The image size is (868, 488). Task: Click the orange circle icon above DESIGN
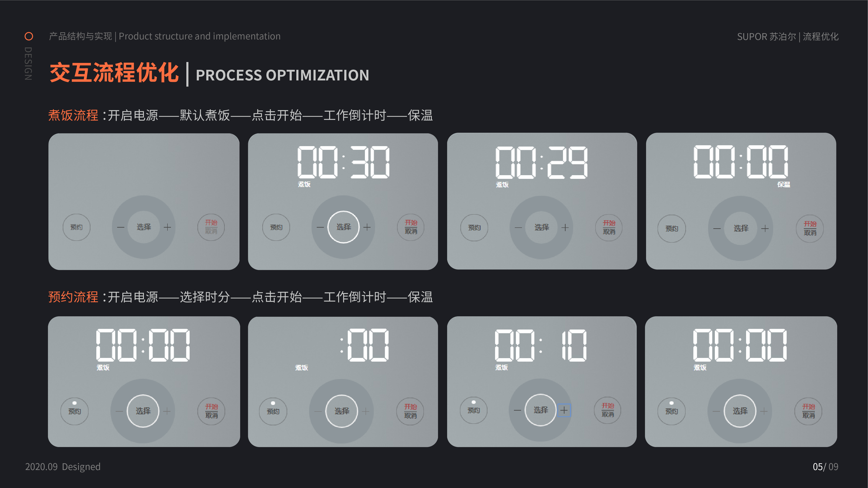pyautogui.click(x=29, y=36)
